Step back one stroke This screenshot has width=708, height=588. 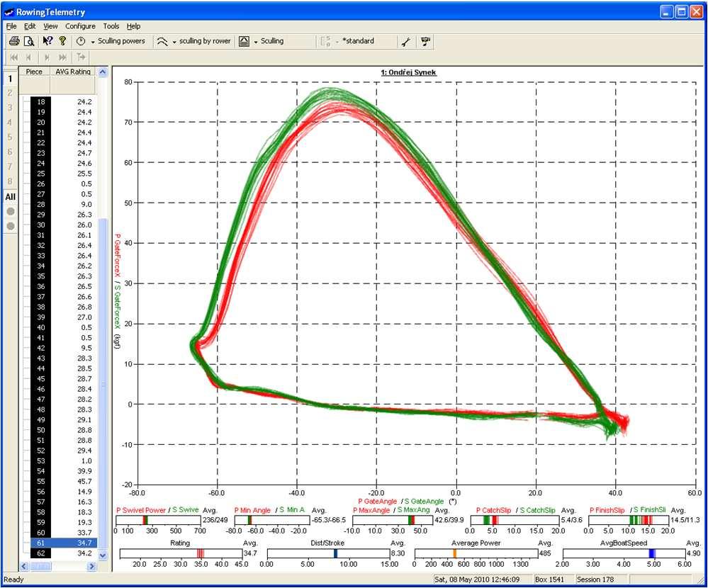pos(29,57)
